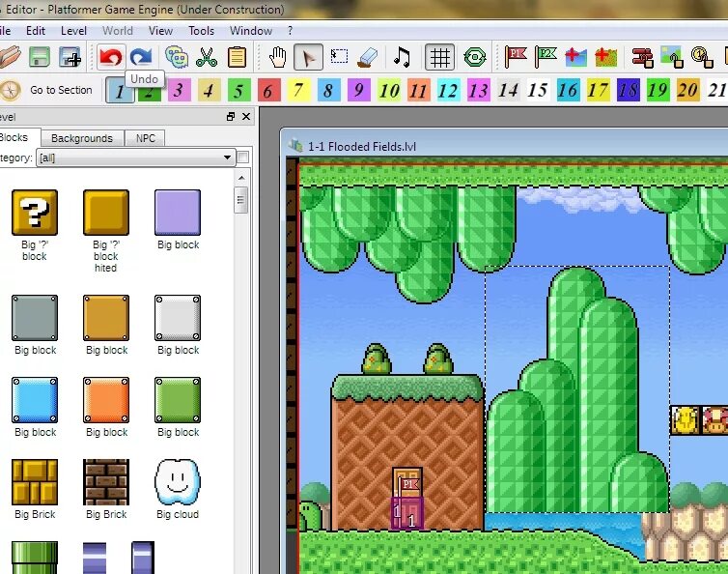
Task: Set Player 1 start point flag
Action: pos(516,57)
